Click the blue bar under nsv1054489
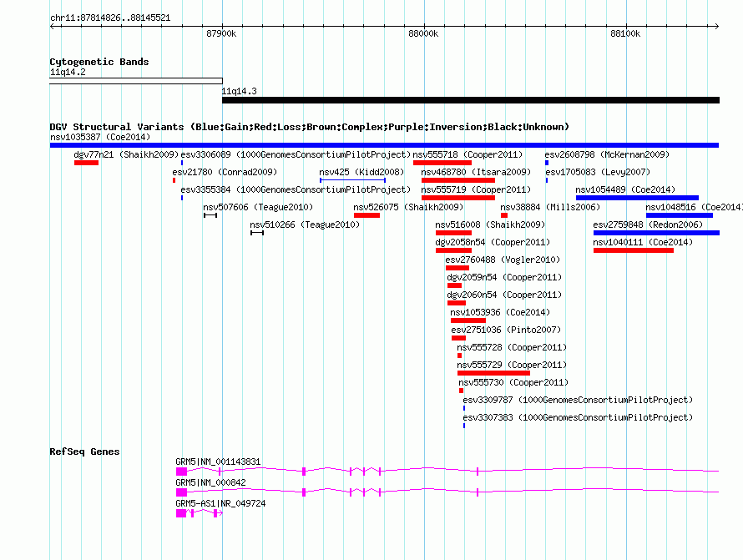743x560 pixels. [637, 198]
